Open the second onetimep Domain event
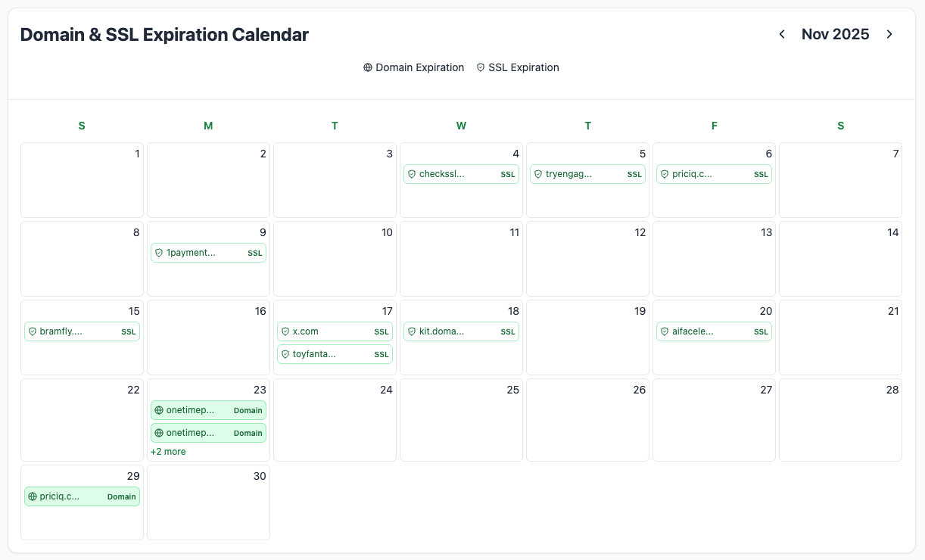Image resolution: width=925 pixels, height=560 pixels. (208, 433)
